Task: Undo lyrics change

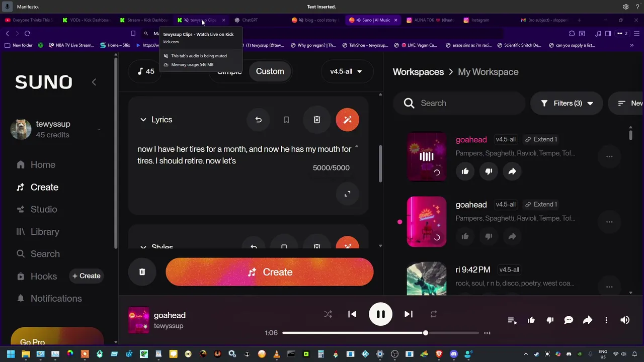Action: [258, 120]
